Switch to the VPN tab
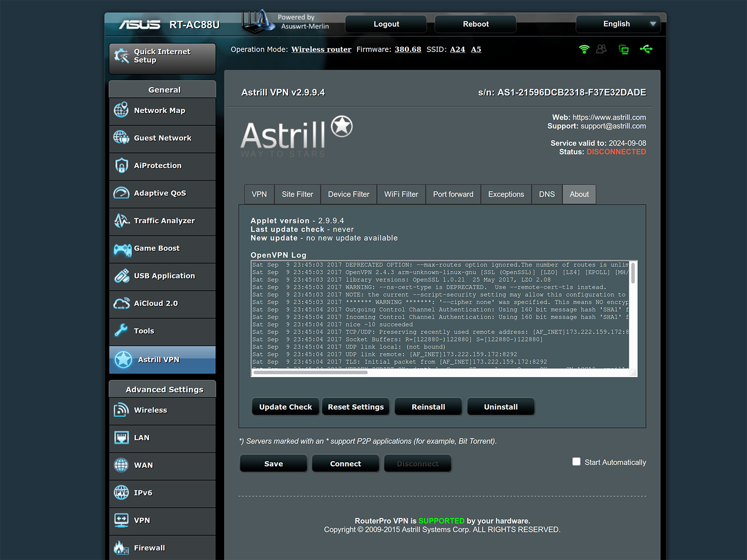Screen dimensions: 747x560 pyautogui.click(x=259, y=194)
